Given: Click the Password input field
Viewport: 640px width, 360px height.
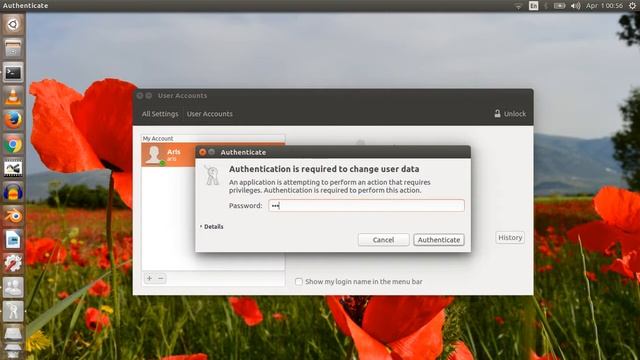Looking at the screenshot, I should coord(366,205).
